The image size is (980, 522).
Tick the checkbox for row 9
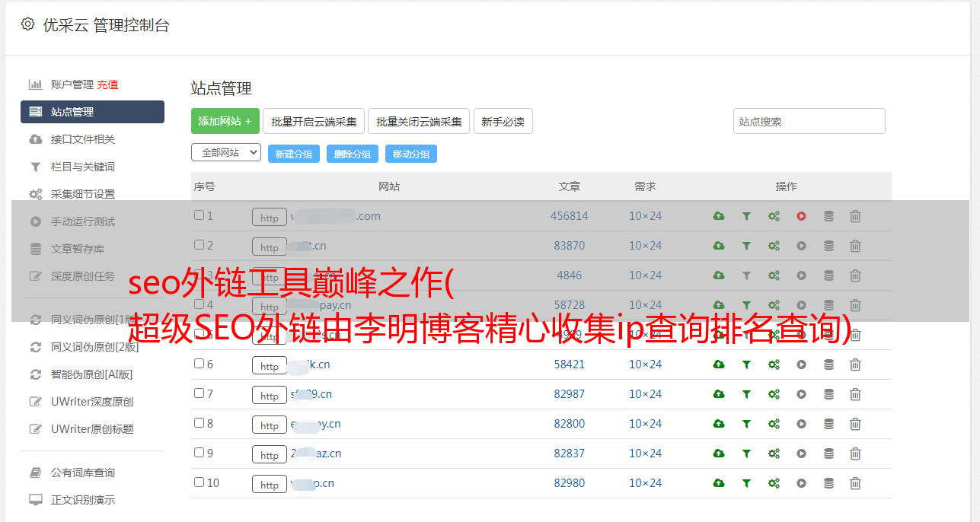(199, 453)
